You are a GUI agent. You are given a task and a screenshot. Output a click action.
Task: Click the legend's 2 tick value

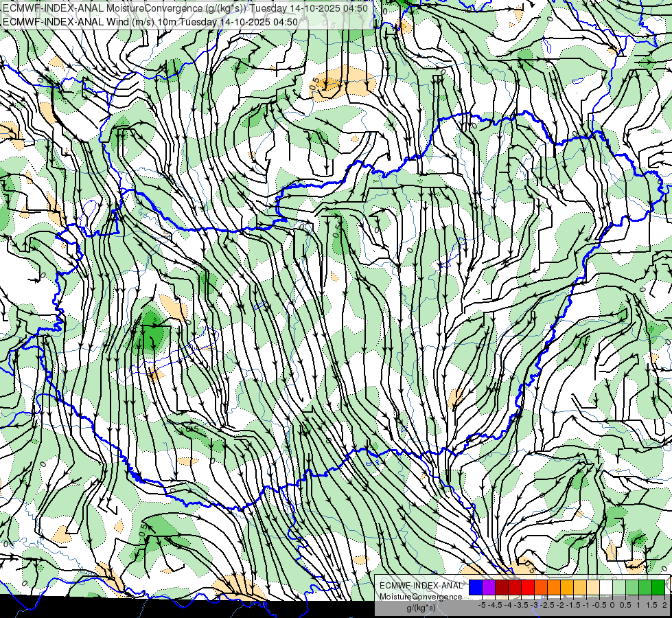point(664,605)
